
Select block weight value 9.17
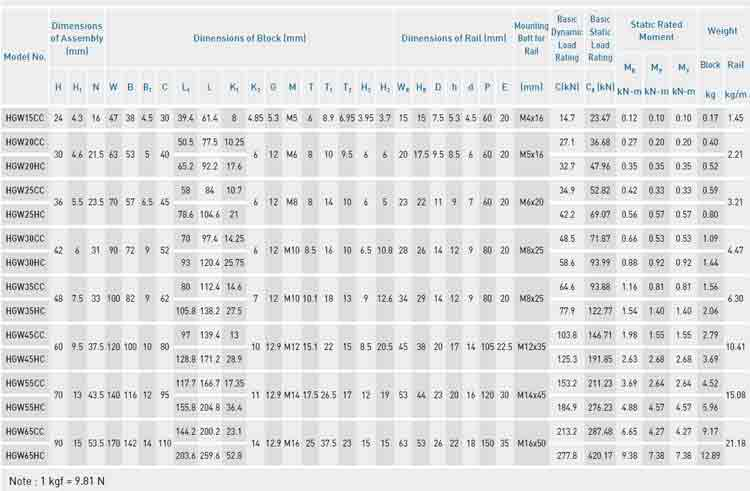710,432
